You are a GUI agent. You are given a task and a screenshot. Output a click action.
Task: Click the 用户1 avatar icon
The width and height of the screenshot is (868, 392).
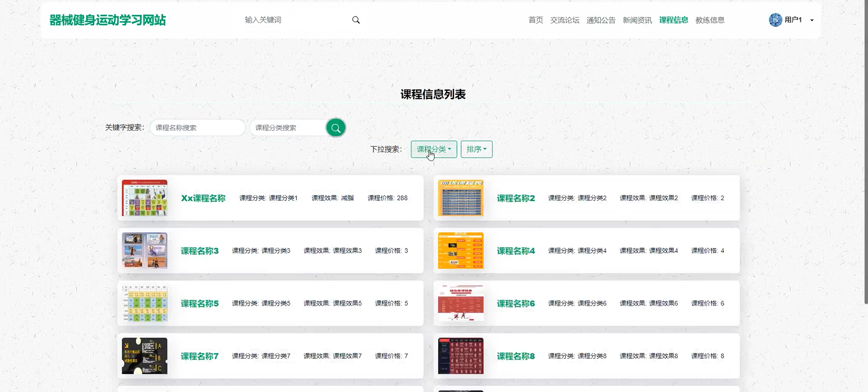(x=775, y=20)
